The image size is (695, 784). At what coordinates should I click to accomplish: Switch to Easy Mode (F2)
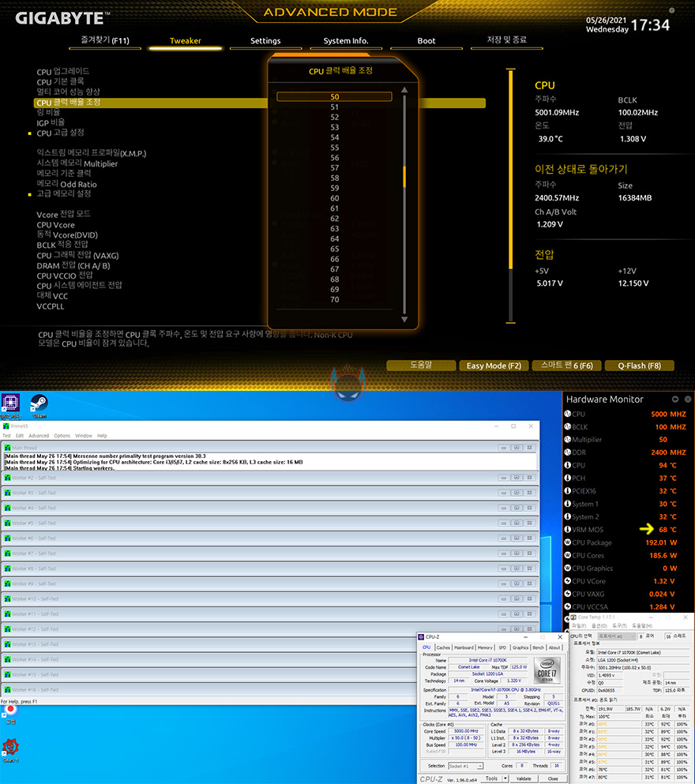click(494, 366)
